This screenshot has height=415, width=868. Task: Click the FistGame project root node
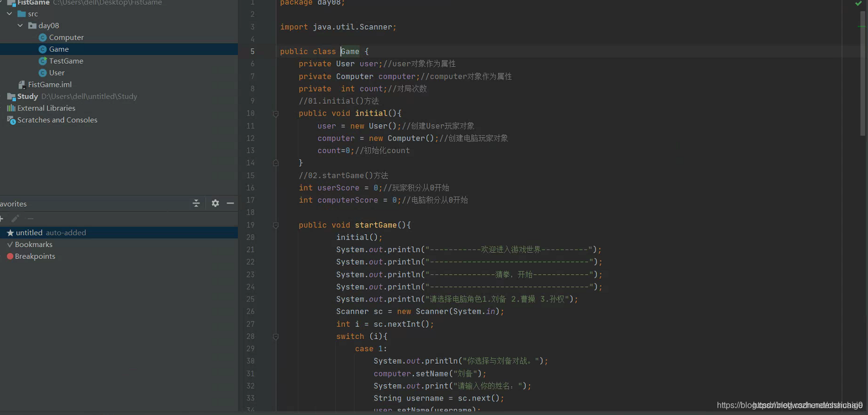pos(33,3)
